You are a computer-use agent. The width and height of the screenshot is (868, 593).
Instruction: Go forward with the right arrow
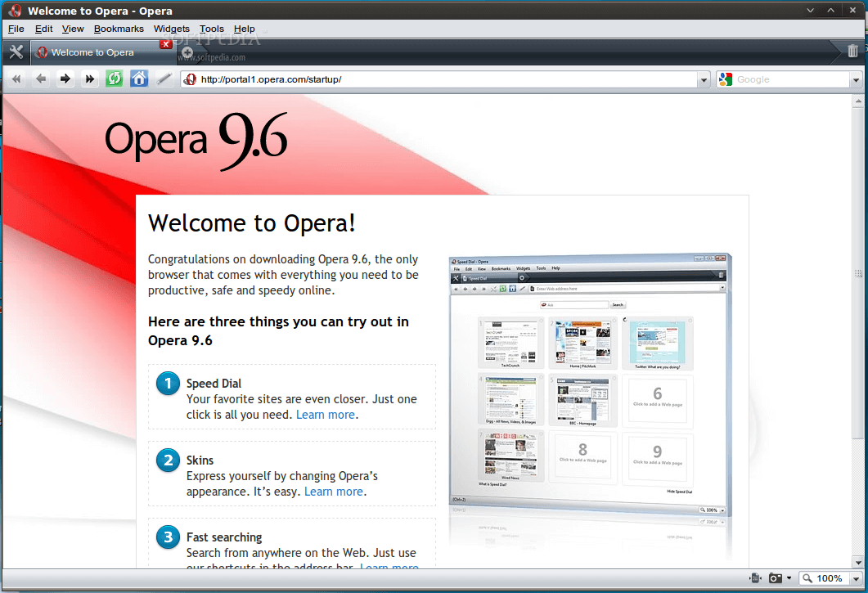65,79
